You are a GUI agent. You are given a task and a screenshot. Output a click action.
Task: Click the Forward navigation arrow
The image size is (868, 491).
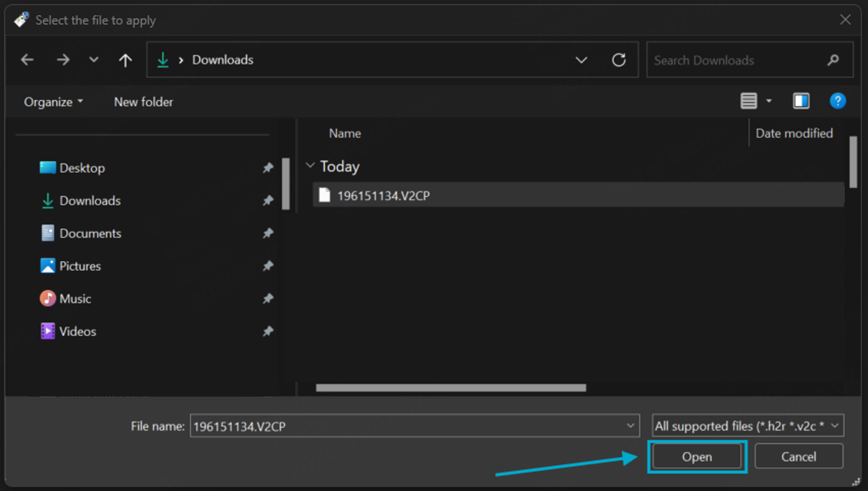[x=63, y=60]
